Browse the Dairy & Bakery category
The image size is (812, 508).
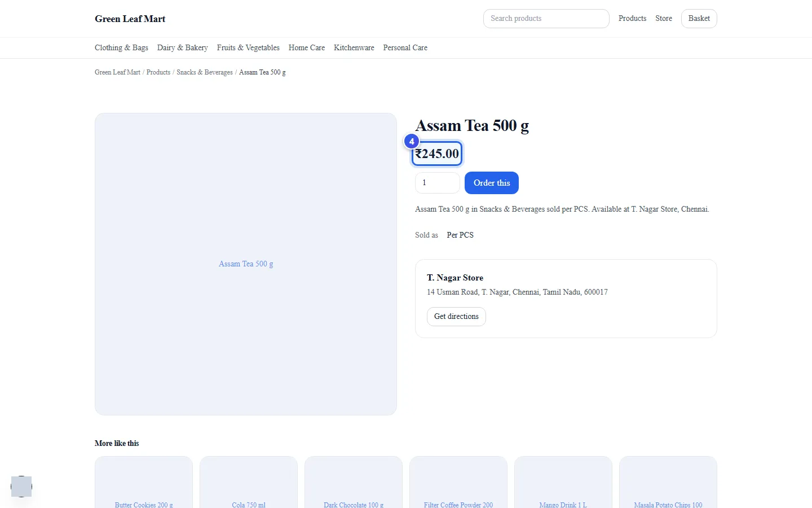pos(182,48)
